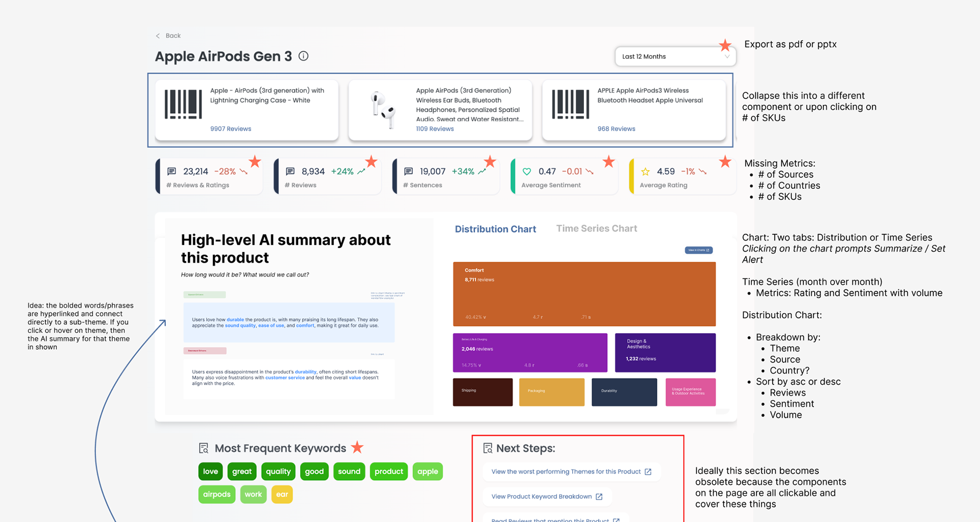Open the Last 12 Months dropdown
This screenshot has width=980, height=522.
coord(675,57)
